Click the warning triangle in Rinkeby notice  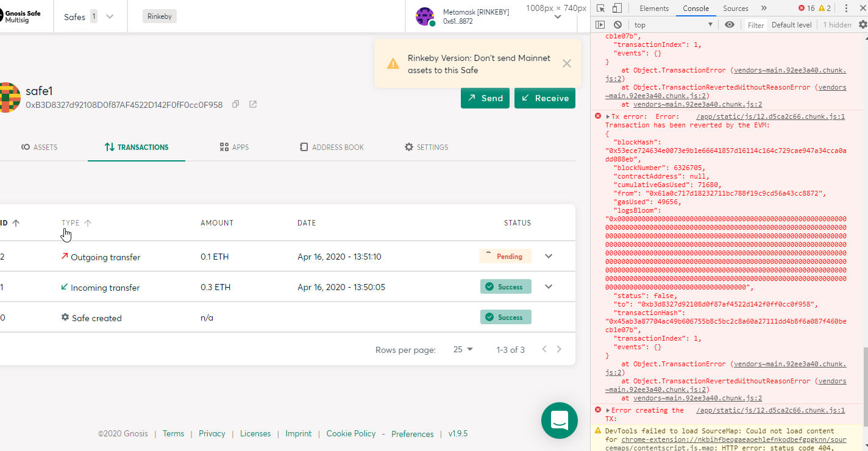click(x=393, y=64)
